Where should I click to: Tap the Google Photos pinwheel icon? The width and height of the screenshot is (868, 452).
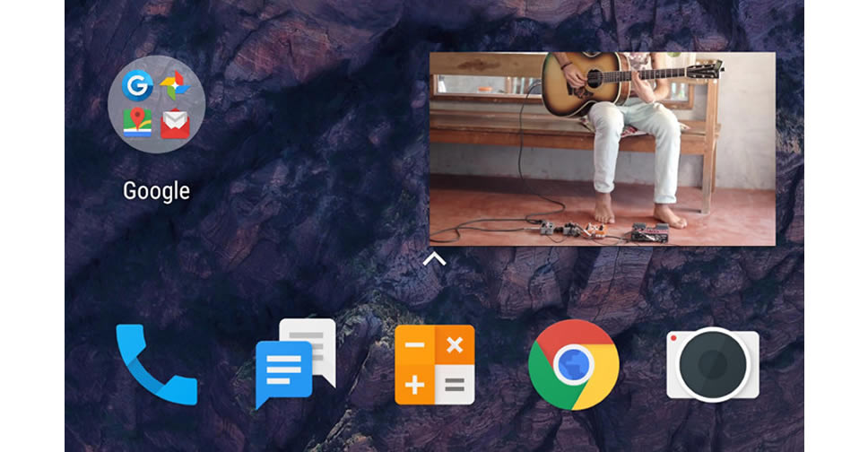pos(174,86)
